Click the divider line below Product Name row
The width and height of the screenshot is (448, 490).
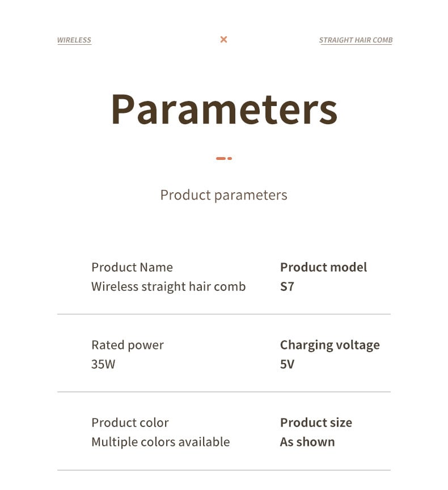coord(224,314)
